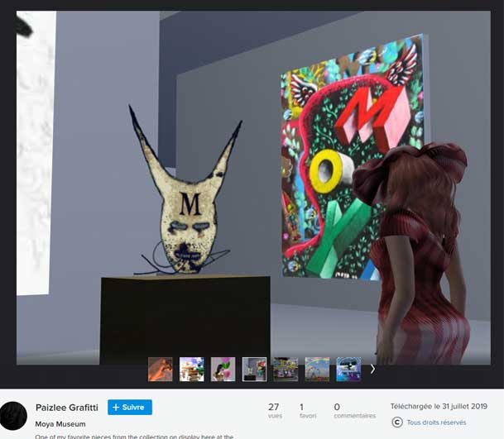Viewport: 504px width, 439px height.
Task: Click the 27 vues view count
Action: click(274, 410)
